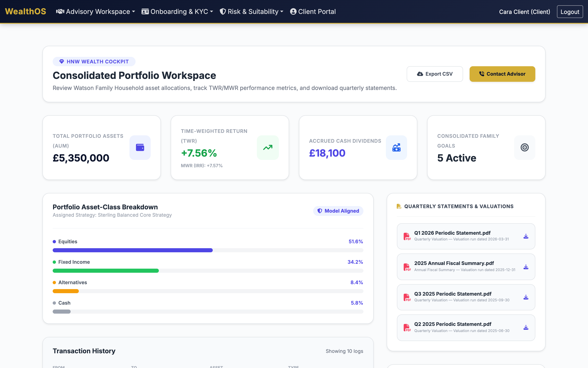Click the handshake icon beside Advisory Workspace
This screenshot has width=588, height=368.
pyautogui.click(x=60, y=11)
